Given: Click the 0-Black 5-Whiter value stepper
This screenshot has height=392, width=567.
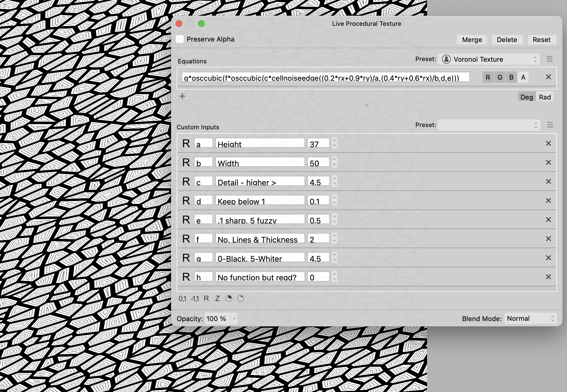Looking at the screenshot, I should 334,257.
